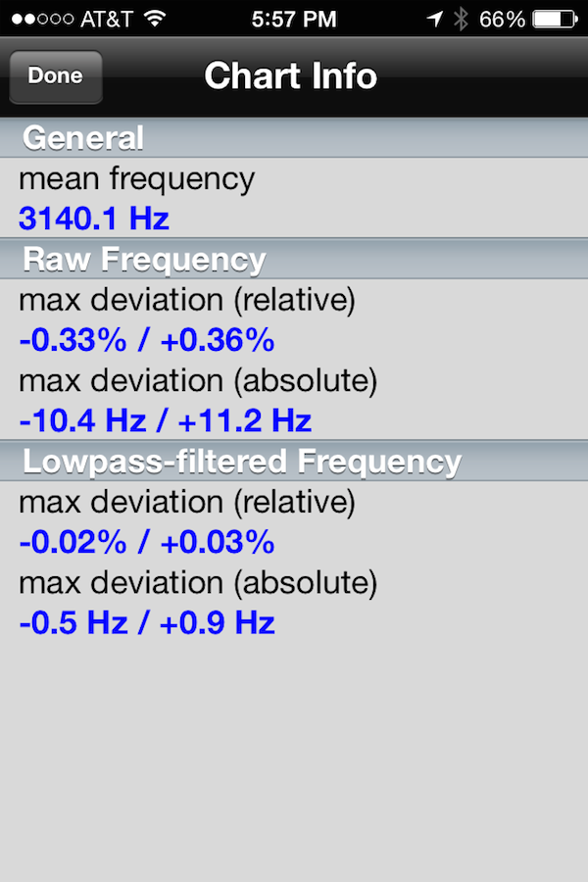This screenshot has height=882, width=588.
Task: Select Raw Frequency max deviation (absolute) label
Action: [x=198, y=381]
